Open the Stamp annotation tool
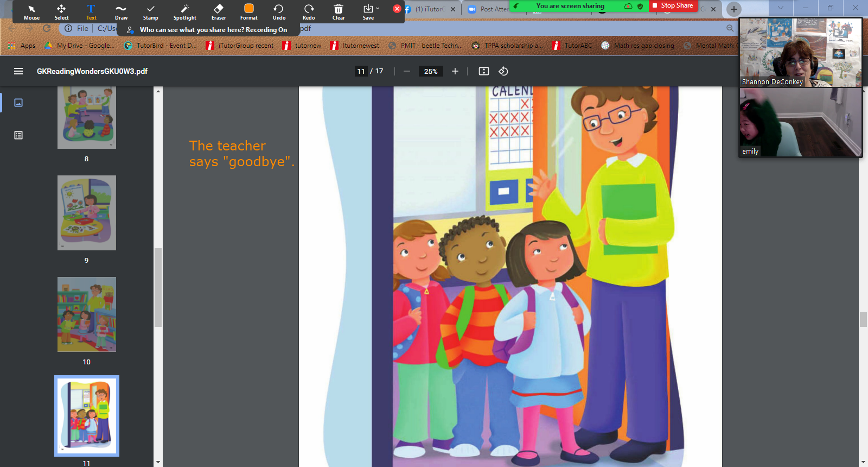The image size is (868, 467). click(151, 12)
